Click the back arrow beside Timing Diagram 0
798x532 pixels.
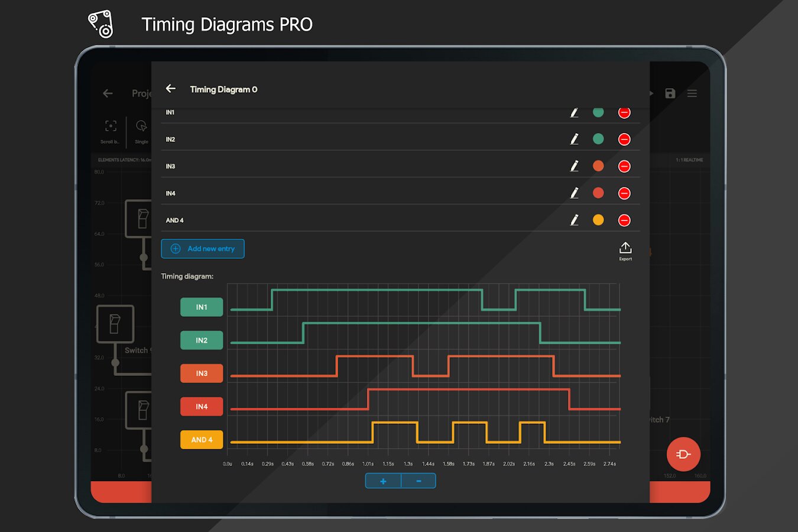(171, 89)
